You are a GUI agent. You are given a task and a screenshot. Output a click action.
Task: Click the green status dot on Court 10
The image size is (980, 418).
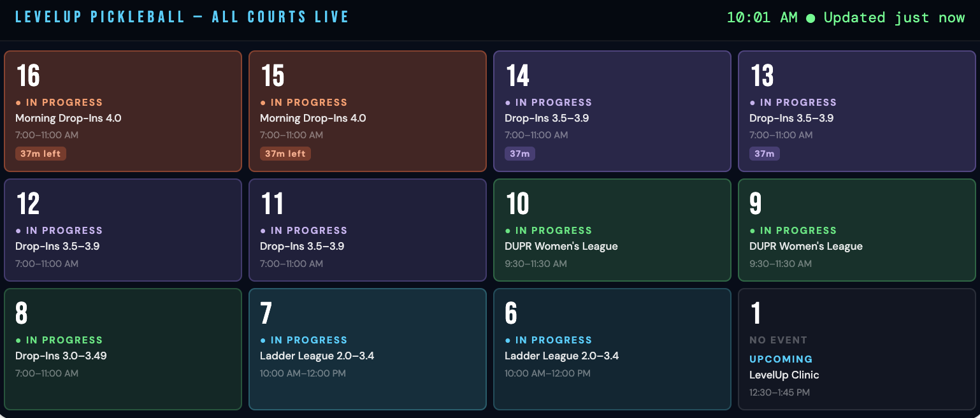508,231
